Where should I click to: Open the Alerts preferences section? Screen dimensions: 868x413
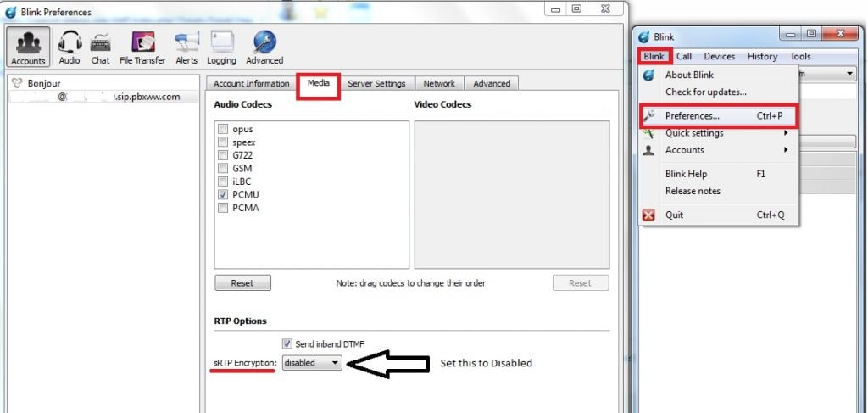(186, 47)
